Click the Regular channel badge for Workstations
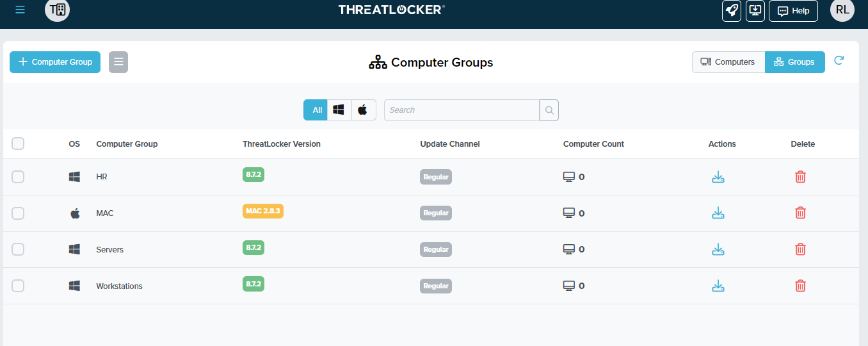 [x=436, y=286]
